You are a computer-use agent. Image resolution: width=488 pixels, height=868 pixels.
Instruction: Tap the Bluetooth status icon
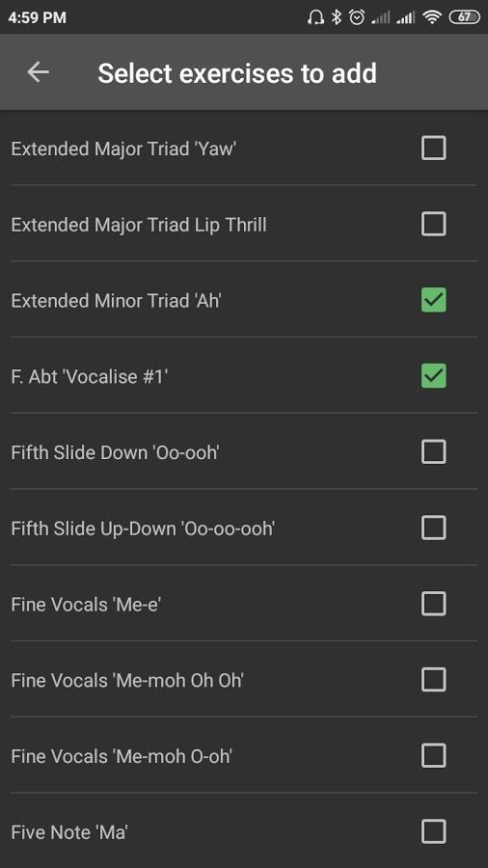pos(337,17)
